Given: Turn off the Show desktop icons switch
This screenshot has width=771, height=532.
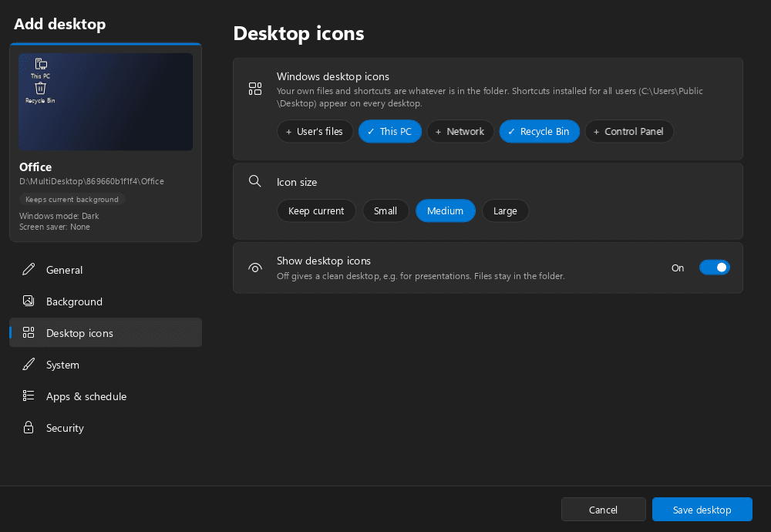Looking at the screenshot, I should pyautogui.click(x=715, y=268).
